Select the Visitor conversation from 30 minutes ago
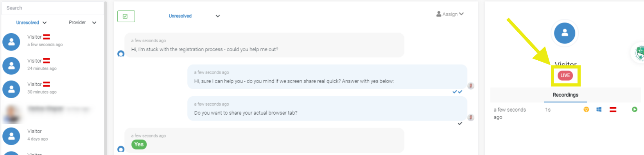Screen dimensions: 644x155 (x=53, y=88)
